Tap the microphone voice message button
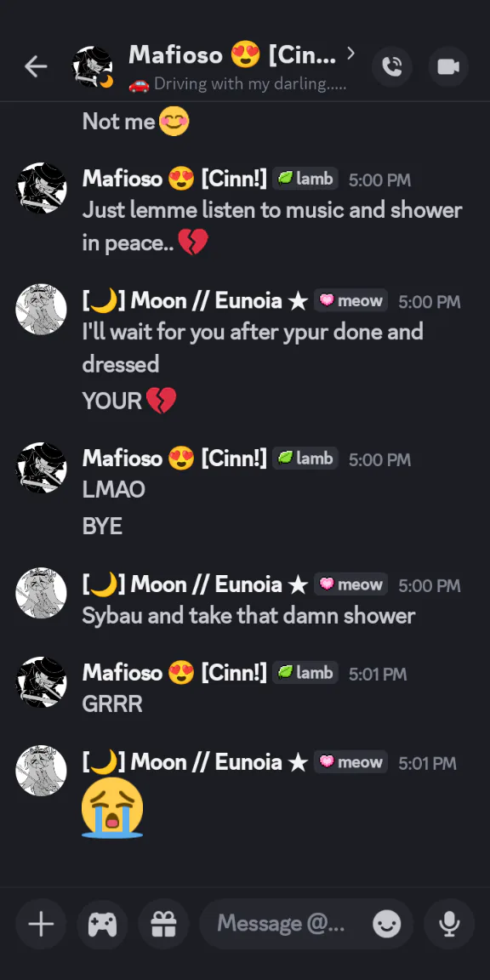 [449, 924]
